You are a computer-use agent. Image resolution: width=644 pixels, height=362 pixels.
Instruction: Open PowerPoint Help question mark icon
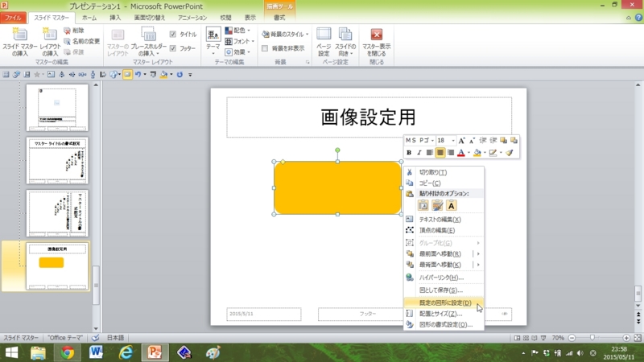[638, 18]
